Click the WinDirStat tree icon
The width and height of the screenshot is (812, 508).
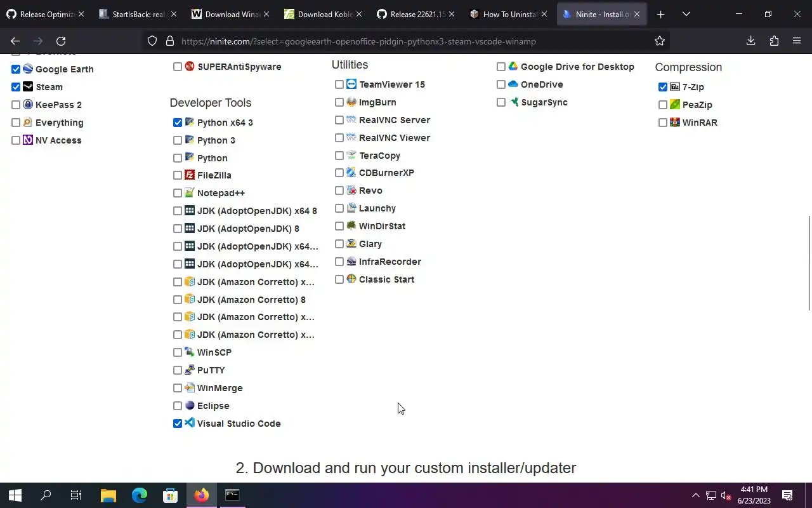pyautogui.click(x=351, y=225)
